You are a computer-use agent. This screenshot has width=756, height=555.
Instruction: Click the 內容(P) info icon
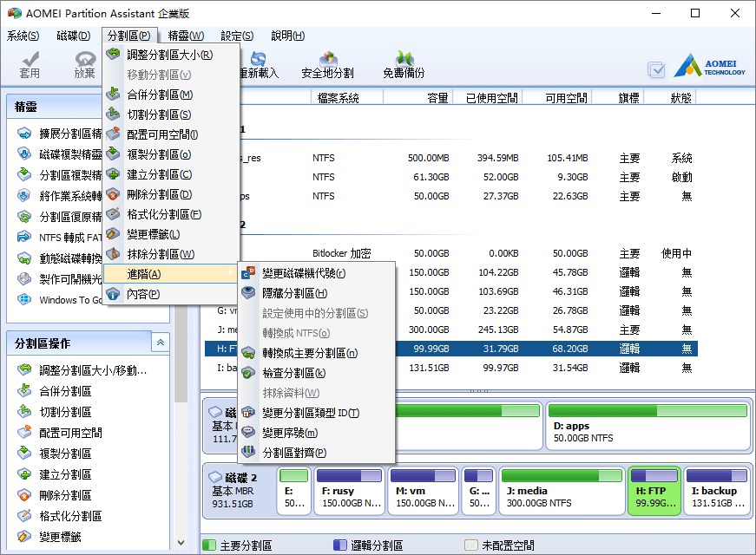coord(113,294)
